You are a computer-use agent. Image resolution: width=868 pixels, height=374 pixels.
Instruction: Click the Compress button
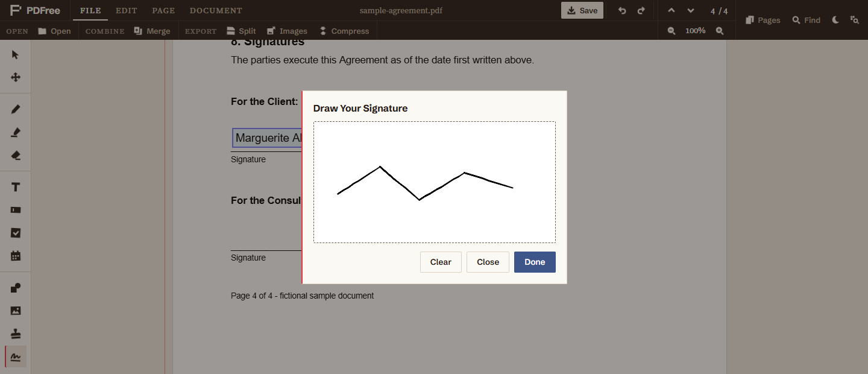pyautogui.click(x=344, y=31)
